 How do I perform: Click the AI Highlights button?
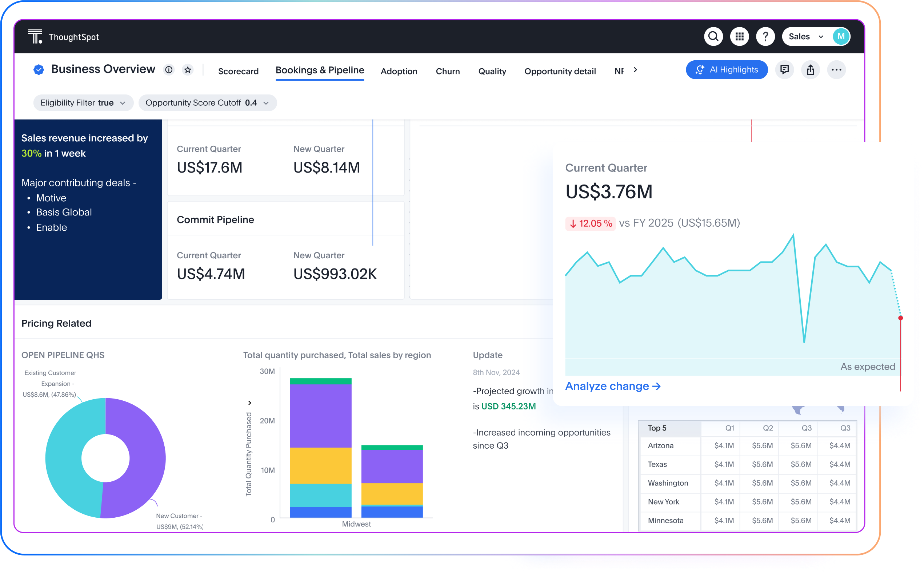pos(727,69)
